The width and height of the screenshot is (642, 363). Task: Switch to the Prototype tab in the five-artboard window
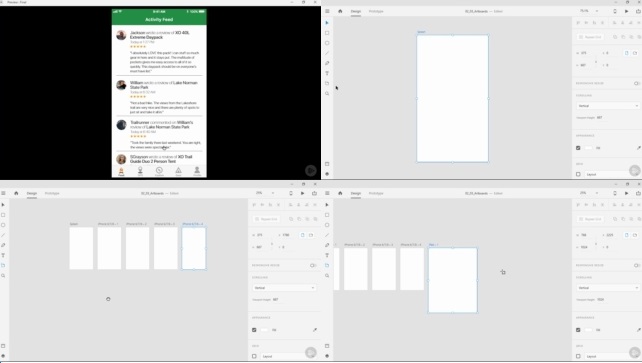52,193
